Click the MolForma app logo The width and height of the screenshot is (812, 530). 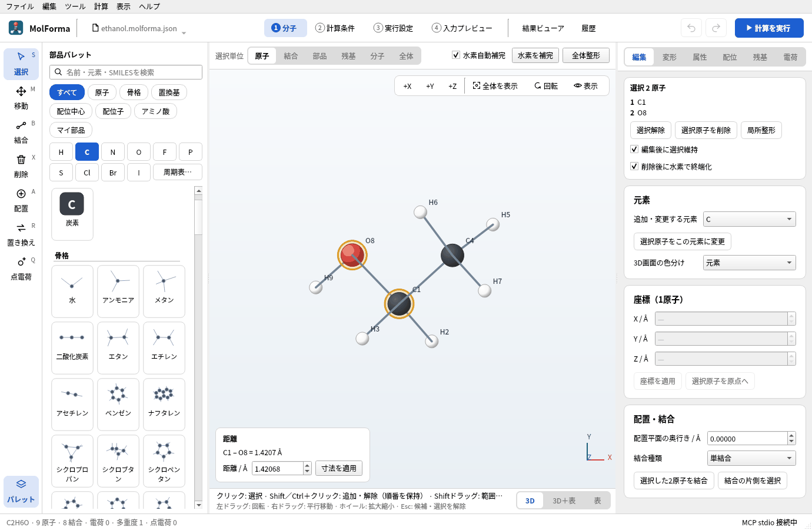pos(16,28)
